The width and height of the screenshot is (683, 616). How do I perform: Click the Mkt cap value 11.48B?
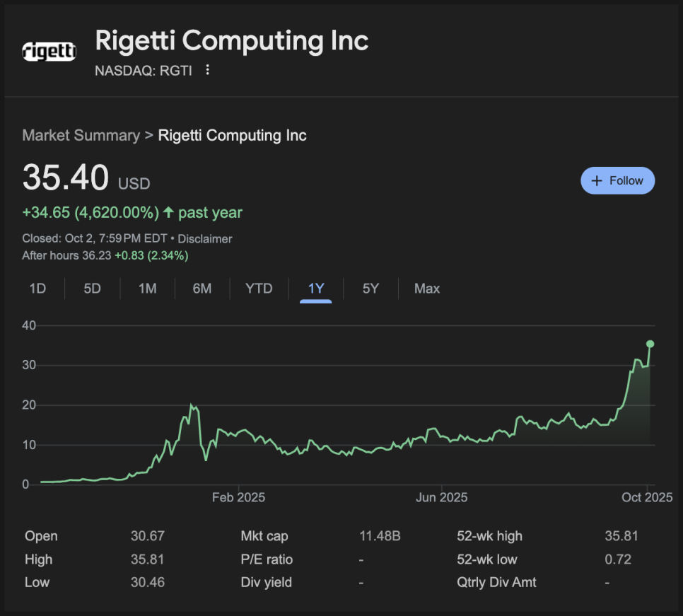coord(380,536)
